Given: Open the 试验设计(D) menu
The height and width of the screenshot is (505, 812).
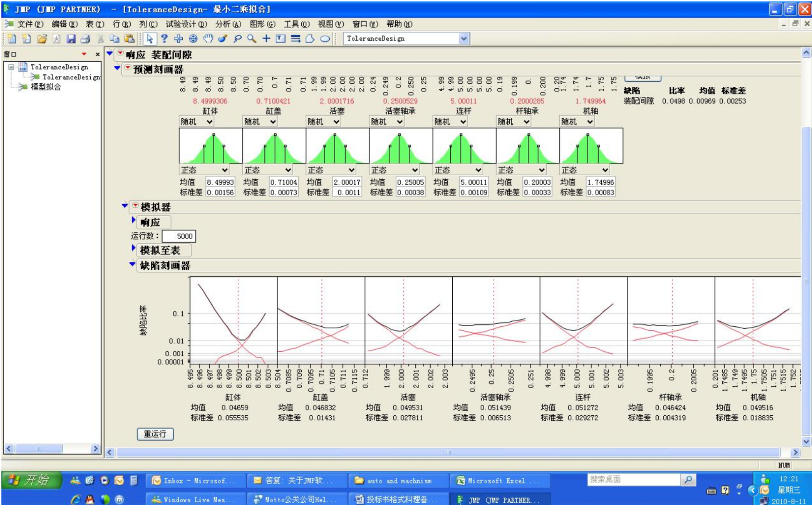Looking at the screenshot, I should 186,24.
